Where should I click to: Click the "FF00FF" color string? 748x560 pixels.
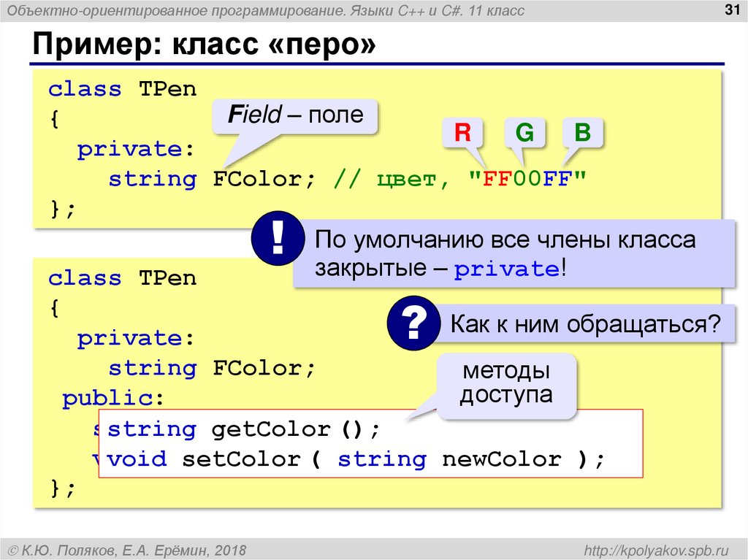tap(527, 180)
